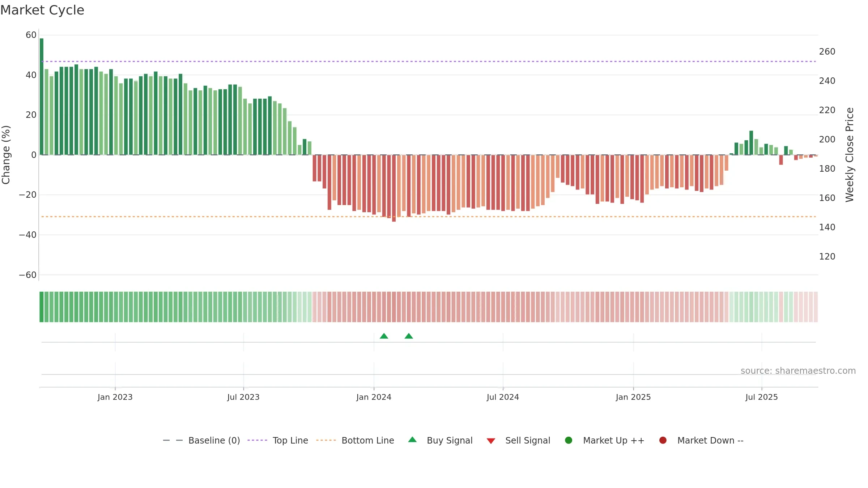Image resolution: width=868 pixels, height=488 pixels.
Task: Click the Jul 2024 axis label
Action: click(x=503, y=397)
